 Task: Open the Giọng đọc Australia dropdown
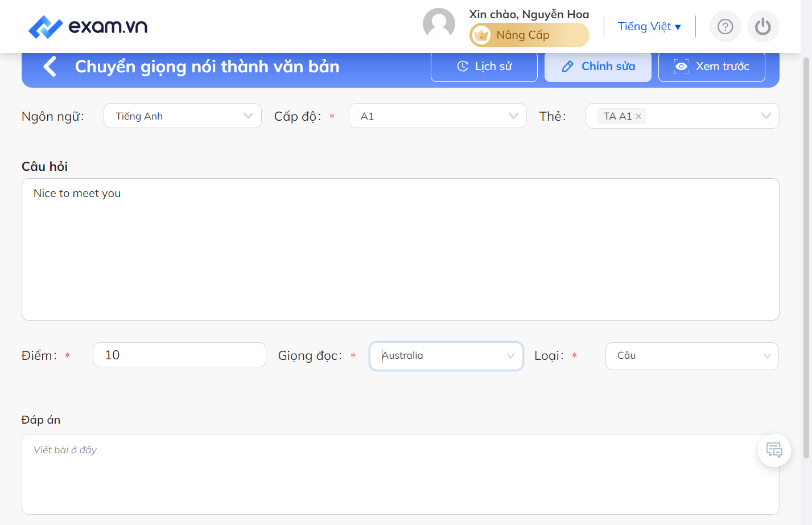pyautogui.click(x=446, y=356)
